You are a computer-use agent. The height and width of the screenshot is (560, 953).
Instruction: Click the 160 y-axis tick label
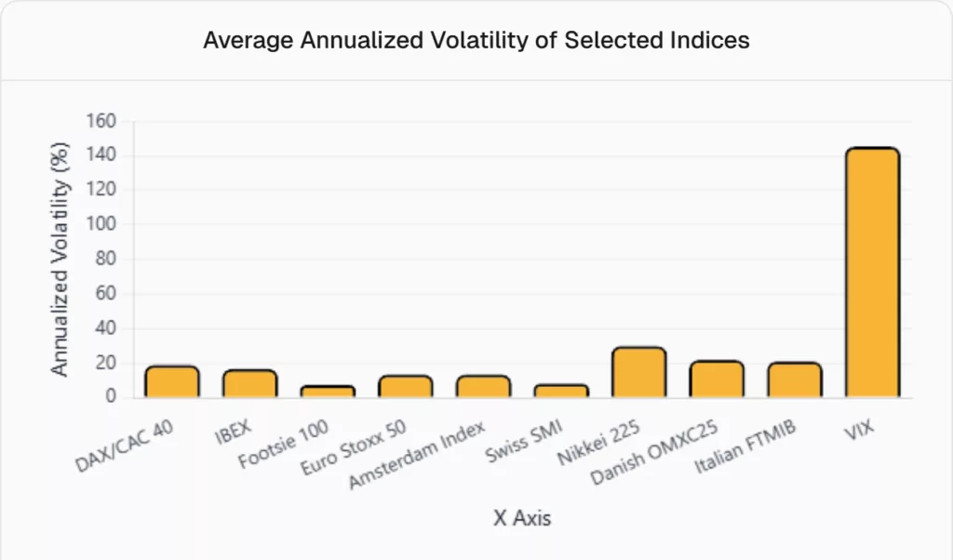(x=101, y=121)
